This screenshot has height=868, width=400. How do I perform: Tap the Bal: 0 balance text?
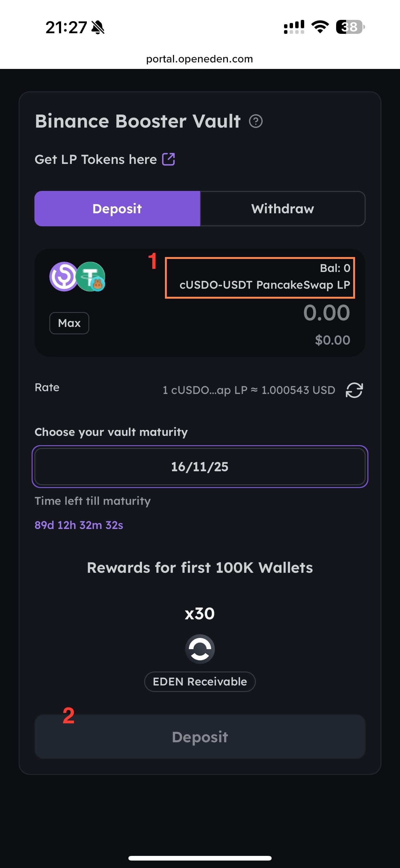(x=335, y=268)
